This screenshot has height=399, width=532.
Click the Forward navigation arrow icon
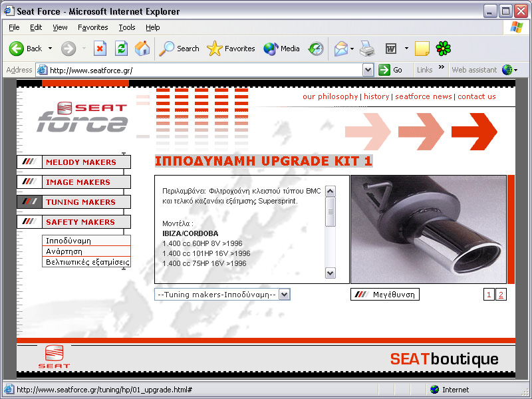(x=68, y=49)
